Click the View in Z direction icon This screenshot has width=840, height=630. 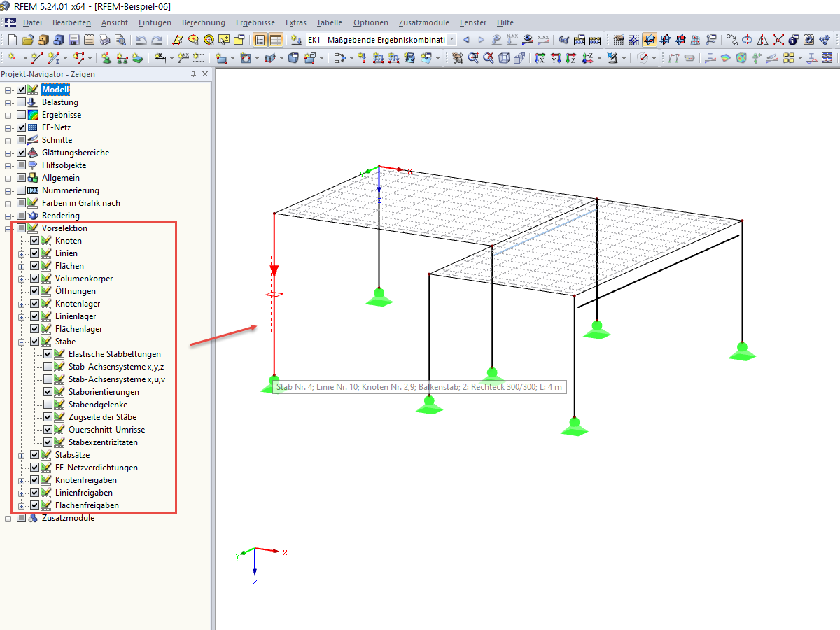click(x=571, y=58)
